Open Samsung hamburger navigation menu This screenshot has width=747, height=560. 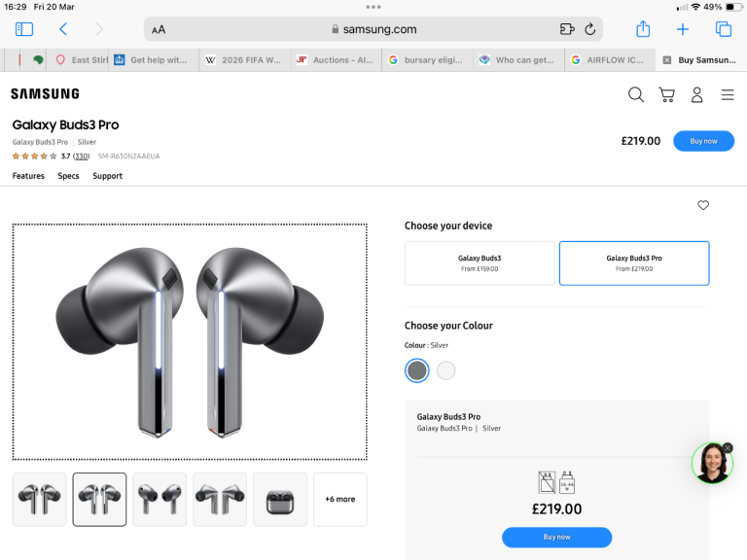pyautogui.click(x=728, y=94)
